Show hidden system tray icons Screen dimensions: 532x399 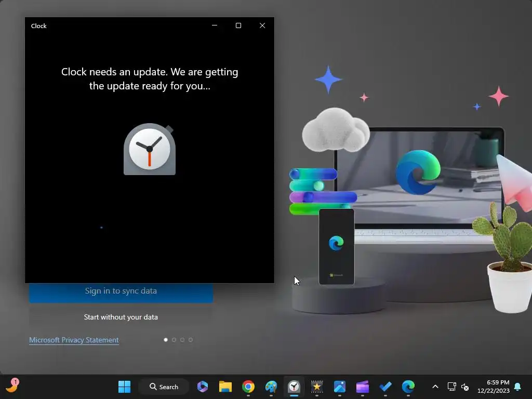435,387
